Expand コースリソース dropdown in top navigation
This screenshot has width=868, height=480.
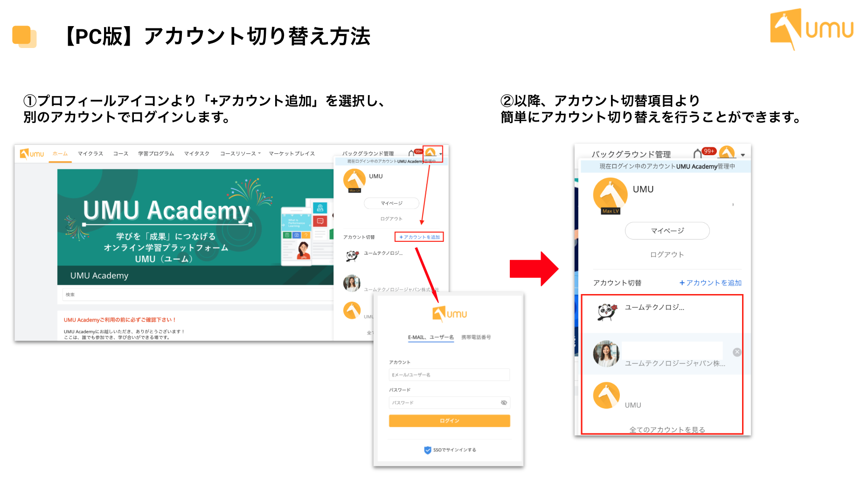click(240, 153)
